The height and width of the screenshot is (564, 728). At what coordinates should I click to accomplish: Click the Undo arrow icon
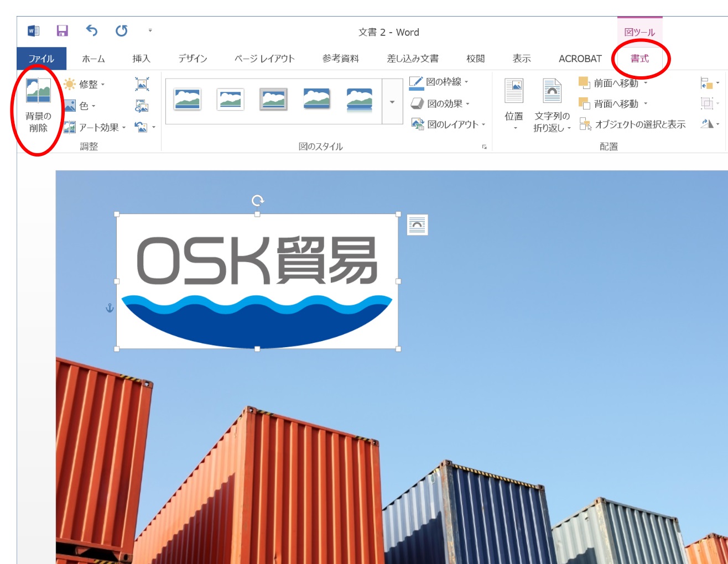pyautogui.click(x=92, y=31)
